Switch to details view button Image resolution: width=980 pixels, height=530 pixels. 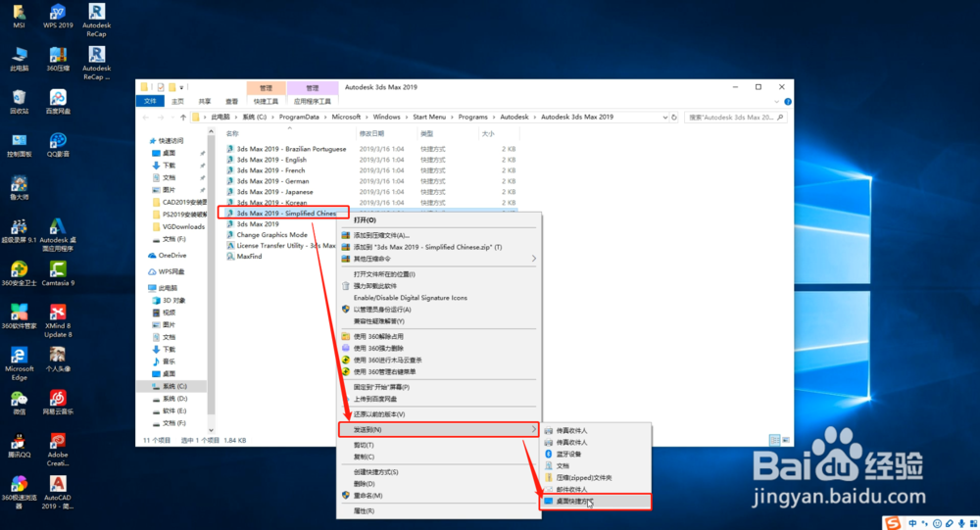coord(774,440)
